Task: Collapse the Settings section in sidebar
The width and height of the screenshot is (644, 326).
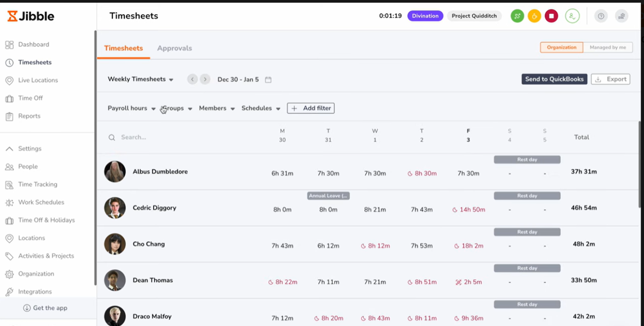Action: coord(9,149)
